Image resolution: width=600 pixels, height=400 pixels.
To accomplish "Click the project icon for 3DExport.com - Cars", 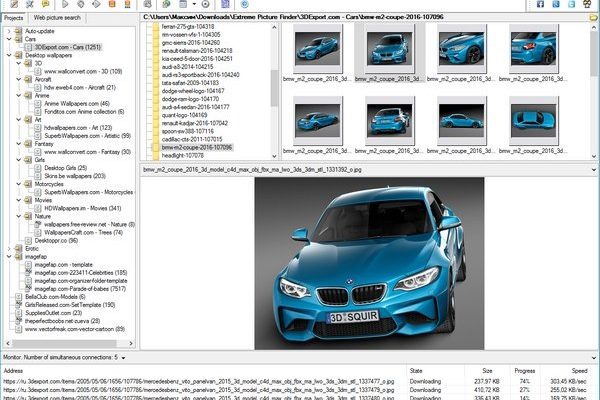I will click(27, 47).
